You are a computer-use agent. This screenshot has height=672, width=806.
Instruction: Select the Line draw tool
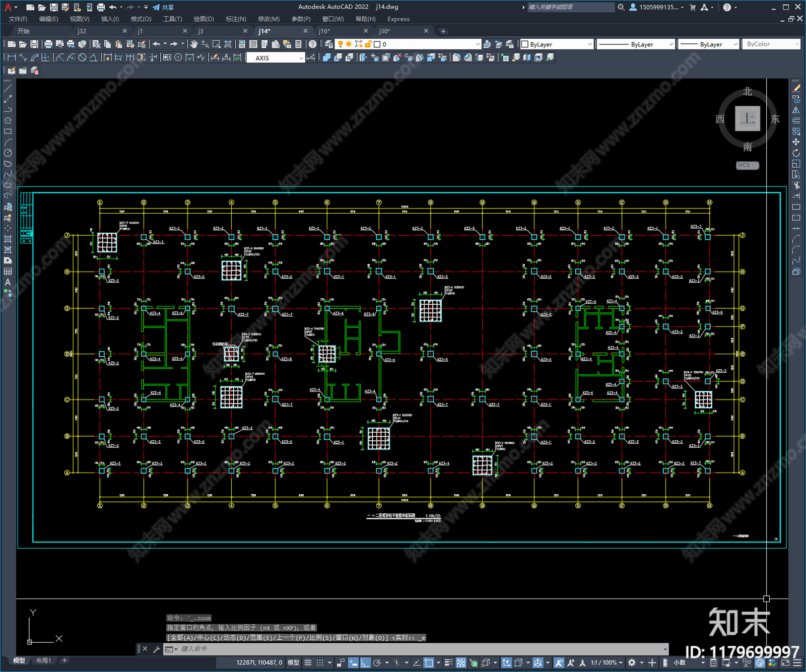click(x=8, y=88)
